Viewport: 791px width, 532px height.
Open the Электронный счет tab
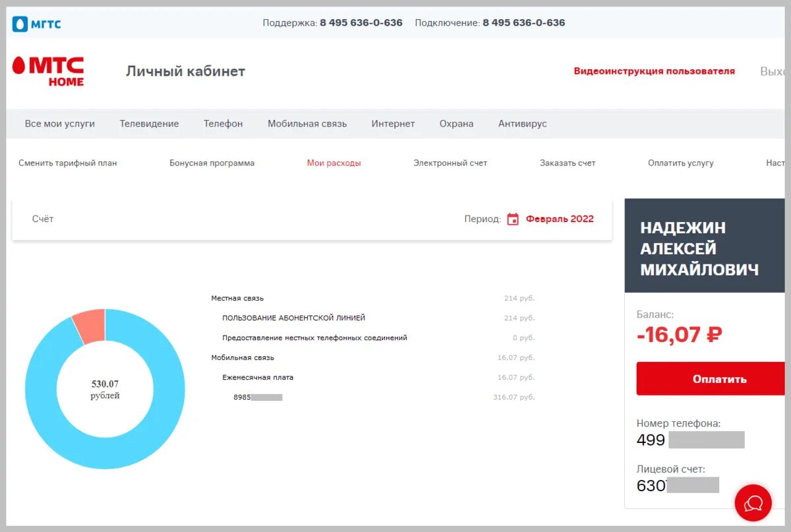[450, 163]
